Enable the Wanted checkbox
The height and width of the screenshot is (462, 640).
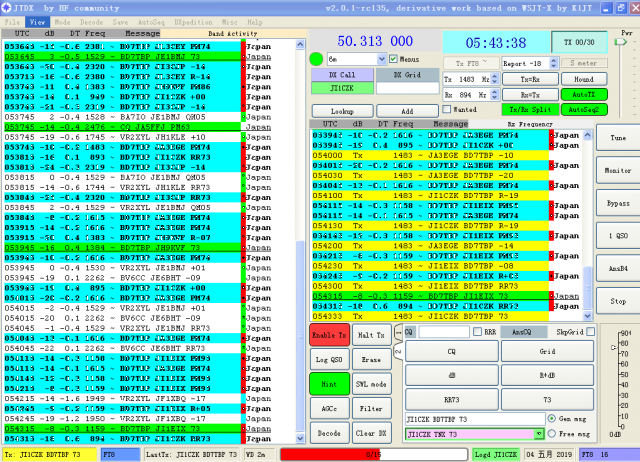pyautogui.click(x=447, y=109)
